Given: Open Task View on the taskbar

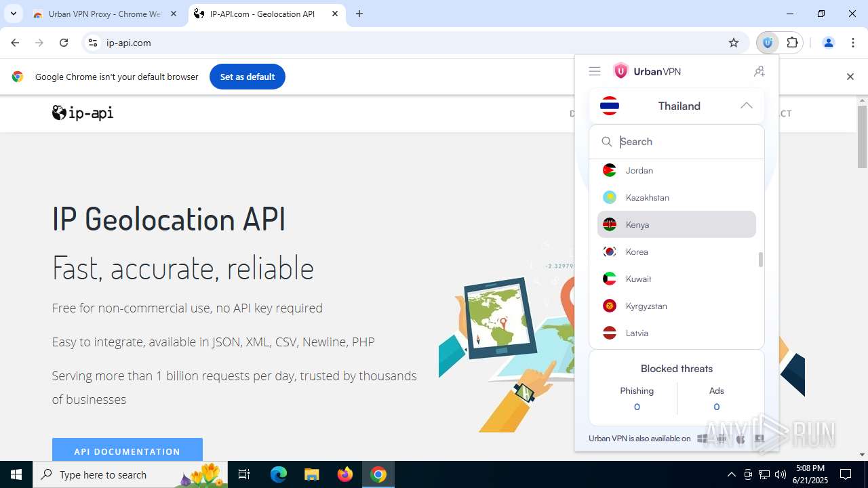Looking at the screenshot, I should 245,474.
